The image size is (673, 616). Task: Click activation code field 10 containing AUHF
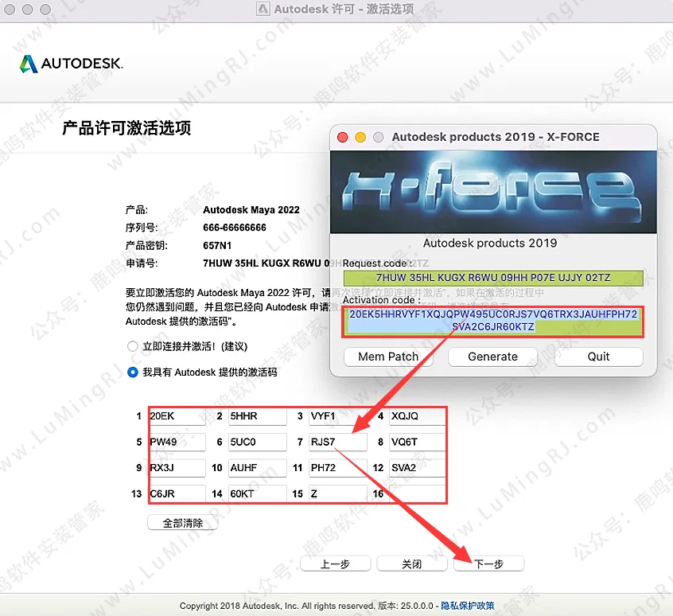click(x=258, y=468)
